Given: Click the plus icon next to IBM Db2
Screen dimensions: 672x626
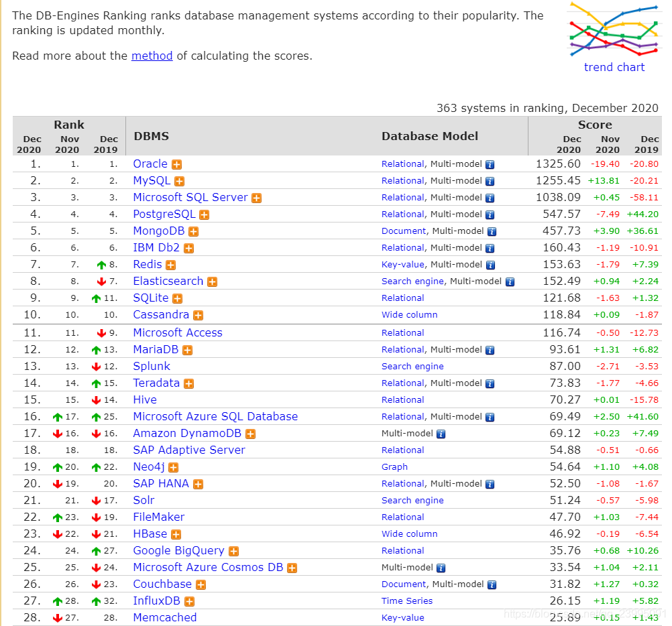Looking at the screenshot, I should click(189, 248).
